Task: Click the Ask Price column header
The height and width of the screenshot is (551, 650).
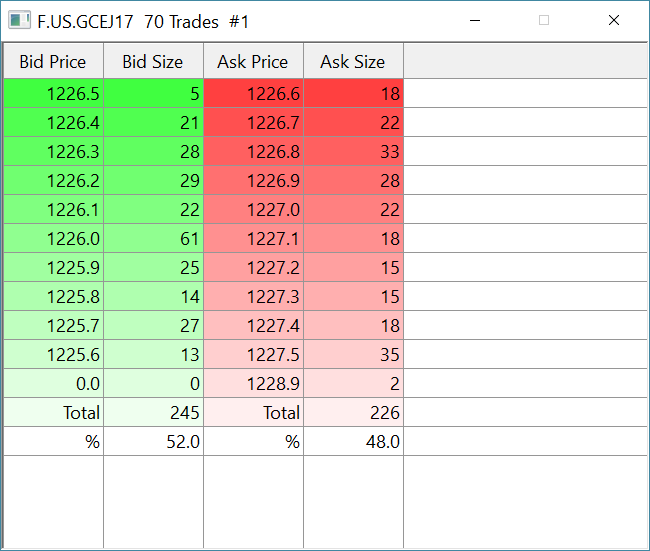Action: 253,61
